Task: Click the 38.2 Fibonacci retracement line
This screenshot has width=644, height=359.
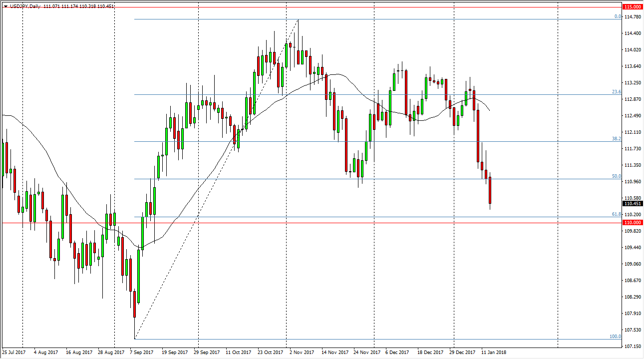Action: [349, 141]
